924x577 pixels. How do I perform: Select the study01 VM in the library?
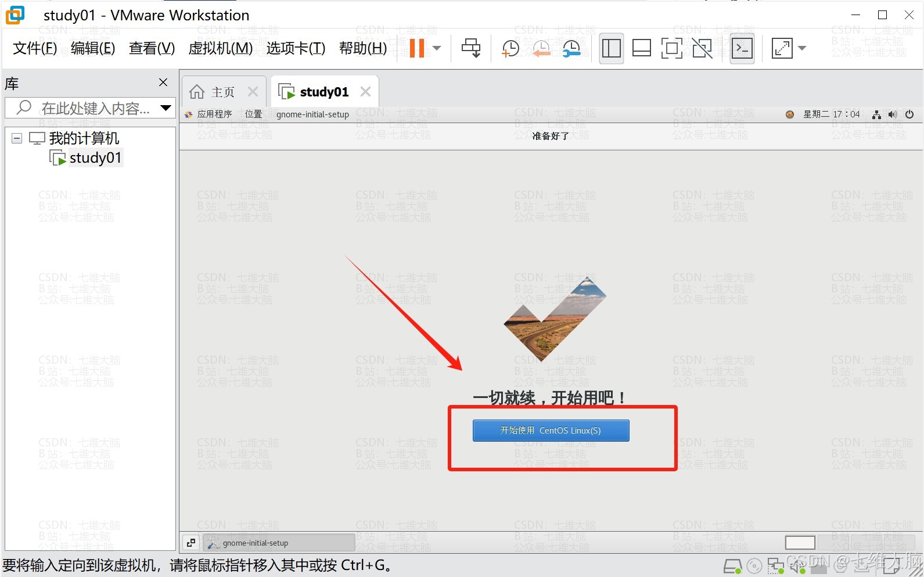(x=95, y=157)
